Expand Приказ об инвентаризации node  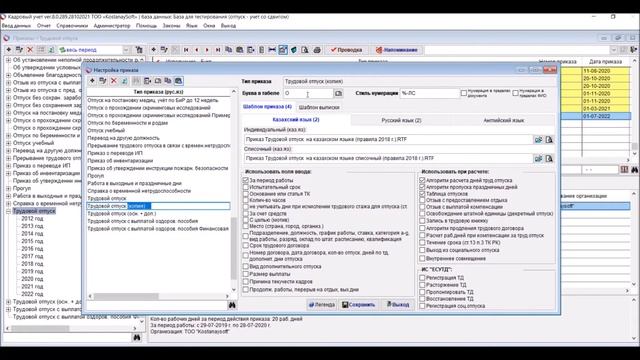pos(9,173)
